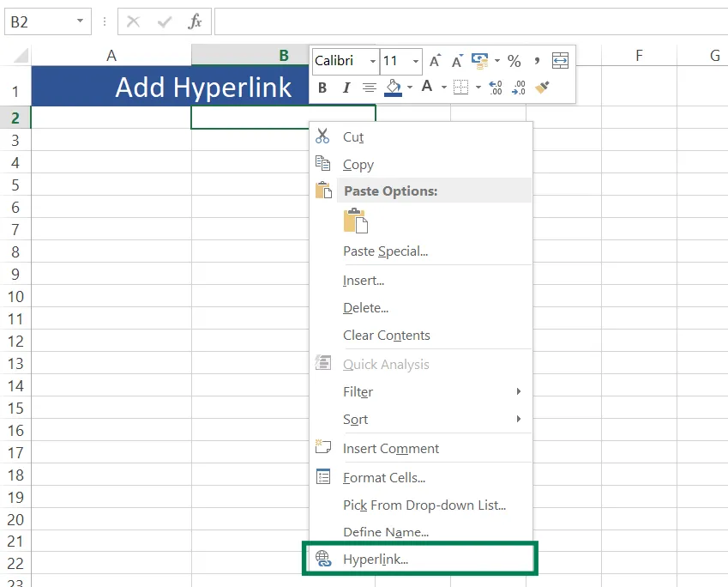Decrease font size in mini toolbar
This screenshot has height=587, width=728.
click(457, 61)
